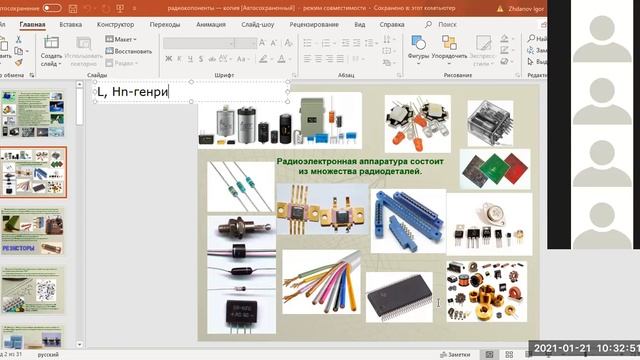Click the Copy icon
Viewport: 640px width, 360px height.
[x=19, y=51]
